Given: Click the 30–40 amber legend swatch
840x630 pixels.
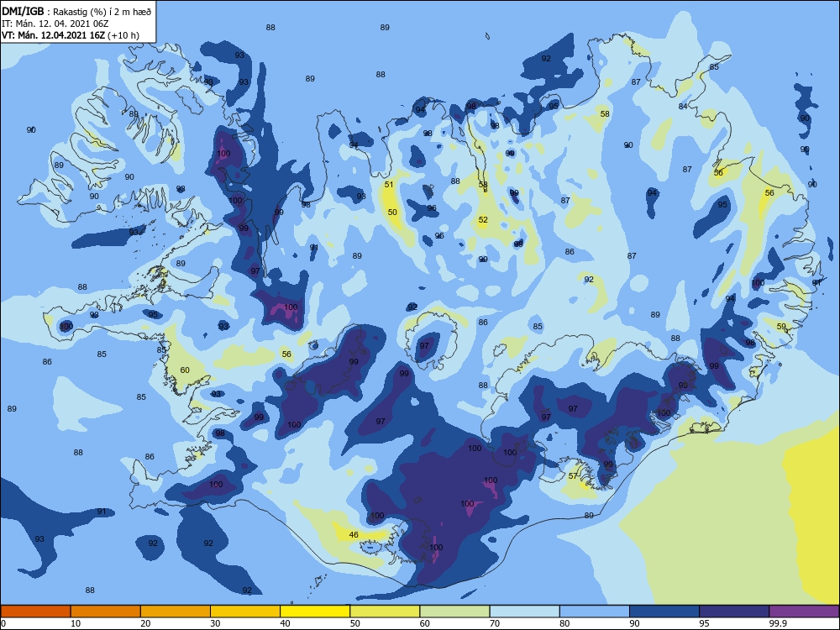Looking at the screenshot, I should (245, 612).
